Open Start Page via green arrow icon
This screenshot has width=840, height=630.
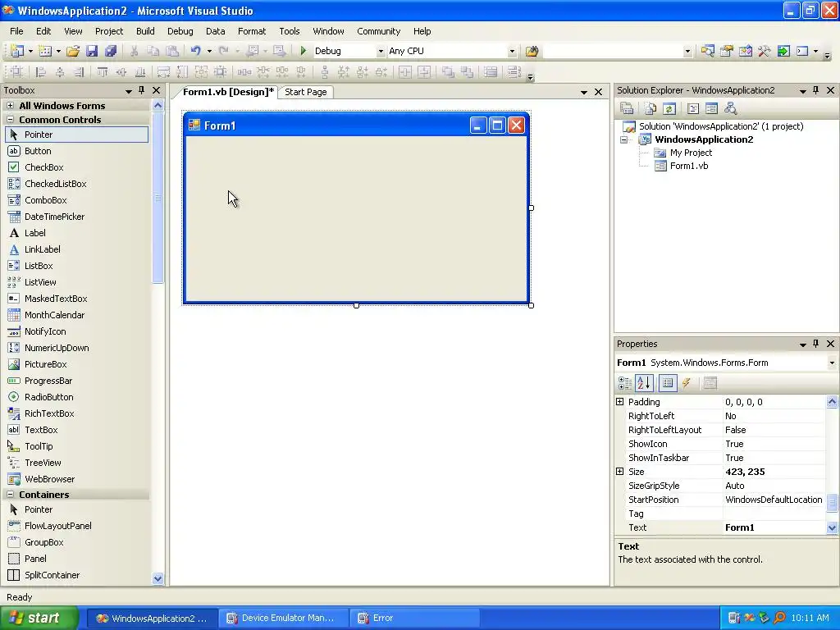783,51
